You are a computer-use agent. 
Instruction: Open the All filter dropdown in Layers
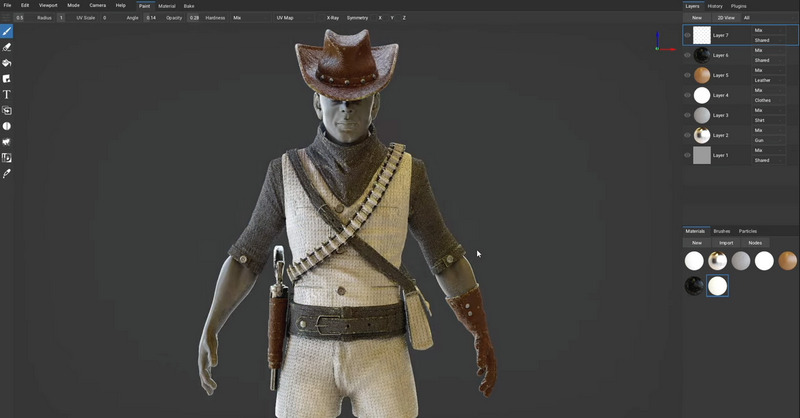pos(746,17)
